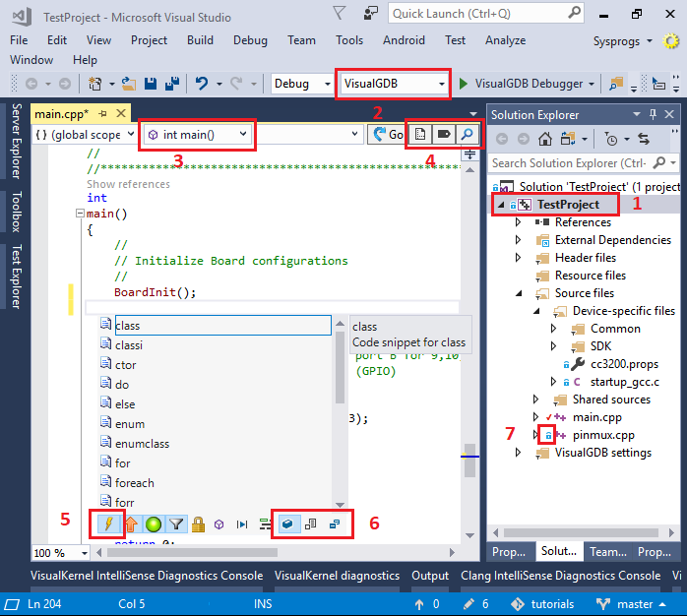Click the Save All icon

tap(172, 84)
